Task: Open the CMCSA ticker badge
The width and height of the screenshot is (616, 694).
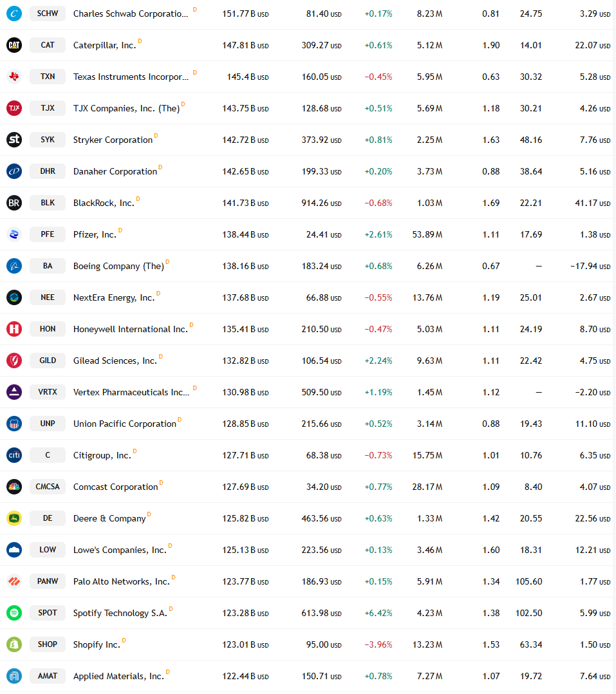Action: 48,487
